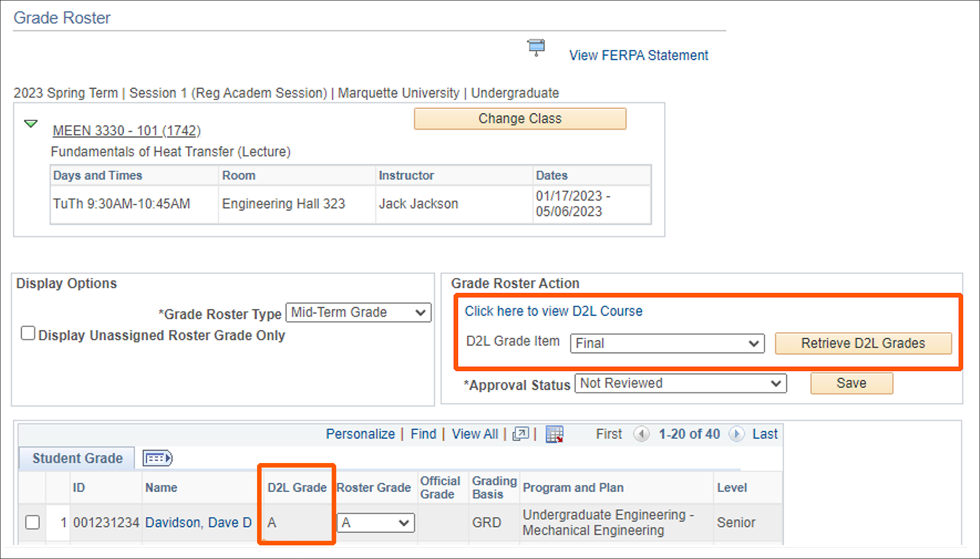Go to next page arrow icon
The height and width of the screenshot is (559, 980).
tap(736, 434)
